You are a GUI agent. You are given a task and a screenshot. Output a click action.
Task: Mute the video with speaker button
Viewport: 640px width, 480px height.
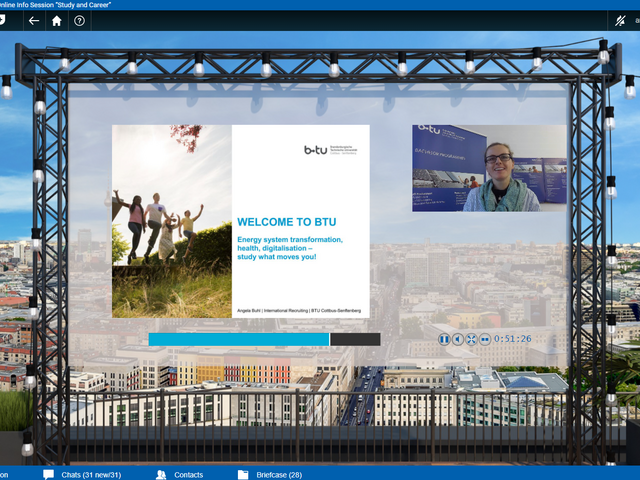458,339
